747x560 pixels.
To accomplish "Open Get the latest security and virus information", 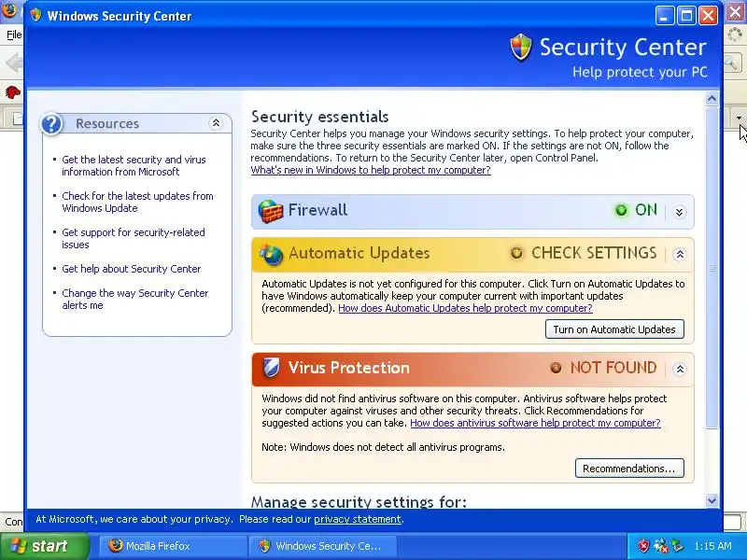I will click(134, 166).
